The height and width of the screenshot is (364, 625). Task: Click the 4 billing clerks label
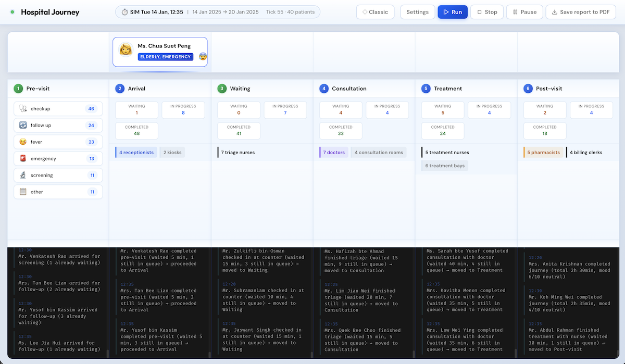(585, 153)
